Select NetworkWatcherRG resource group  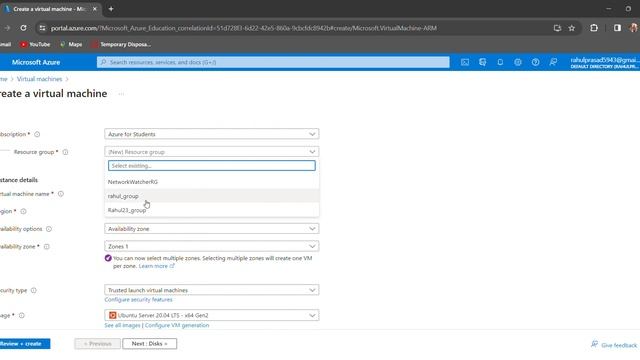[x=211, y=182]
